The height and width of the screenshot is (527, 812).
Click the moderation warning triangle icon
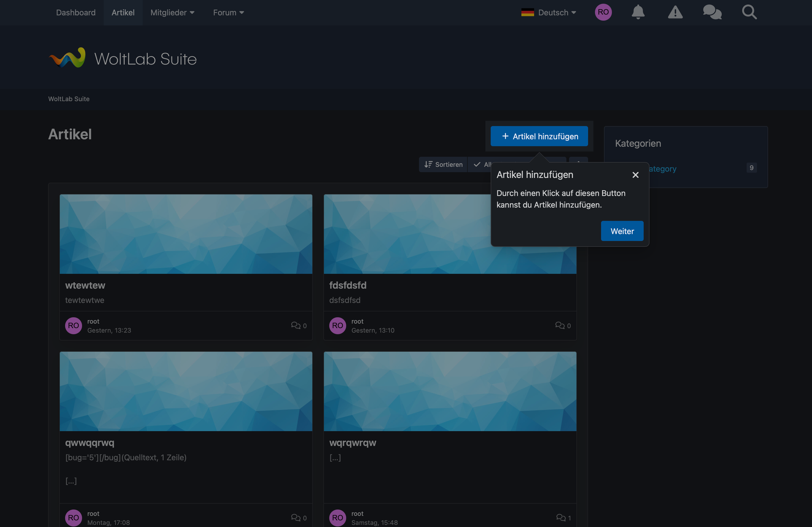(675, 12)
